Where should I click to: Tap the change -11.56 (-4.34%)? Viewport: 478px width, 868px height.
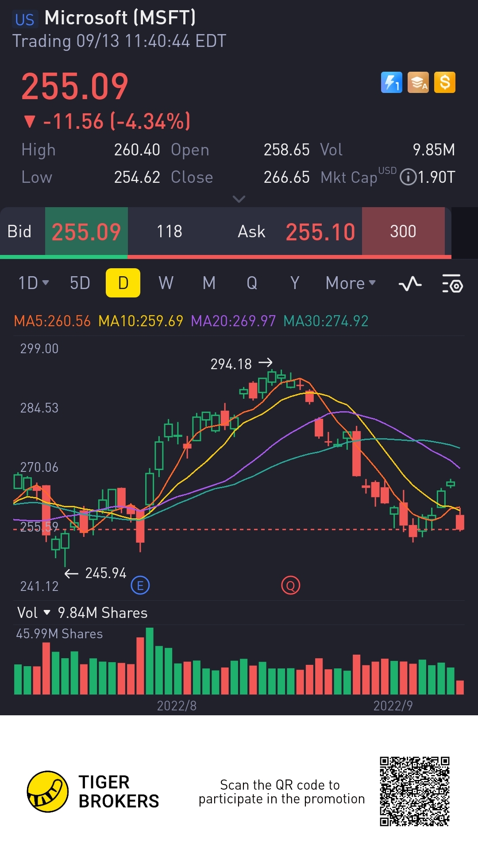pyautogui.click(x=107, y=121)
